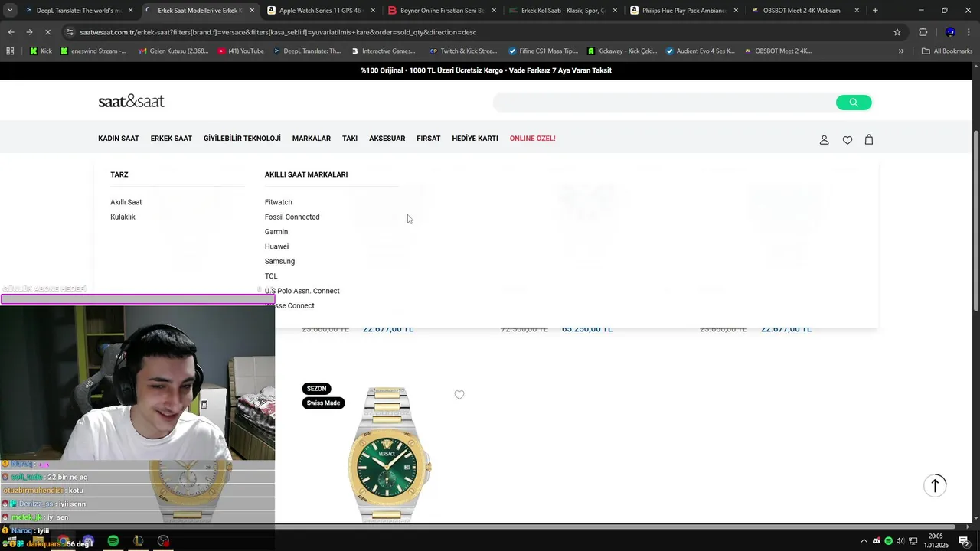Click the taskbar clock showing 20:05

(936, 540)
